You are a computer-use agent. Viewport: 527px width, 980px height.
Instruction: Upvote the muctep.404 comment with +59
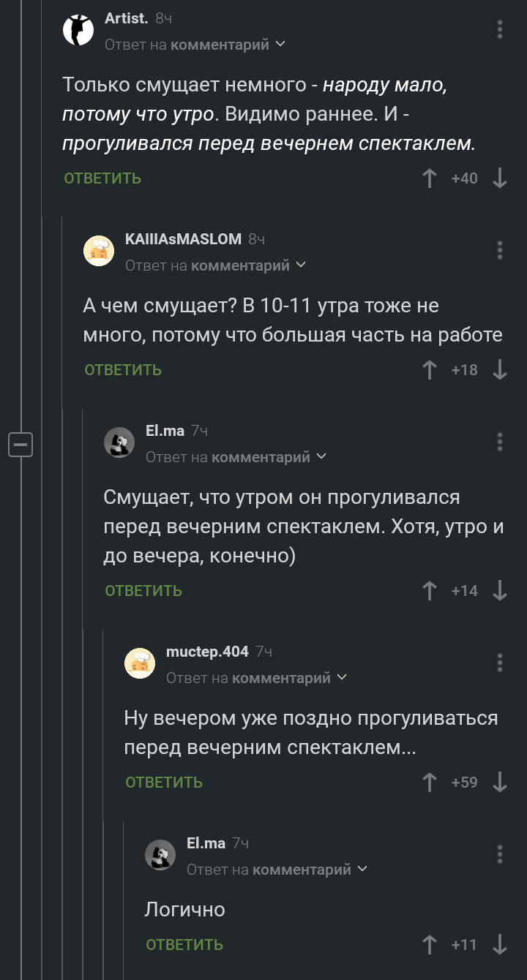click(430, 783)
